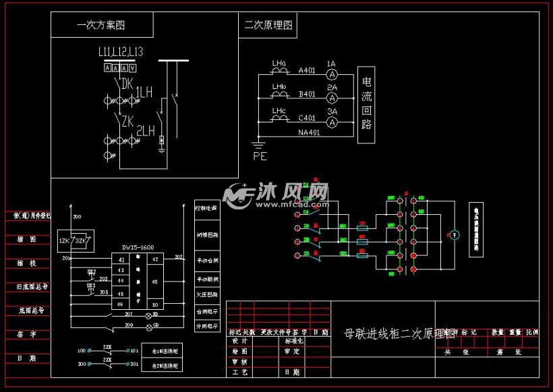Select the 1A ammeter symbol

(x=332, y=73)
